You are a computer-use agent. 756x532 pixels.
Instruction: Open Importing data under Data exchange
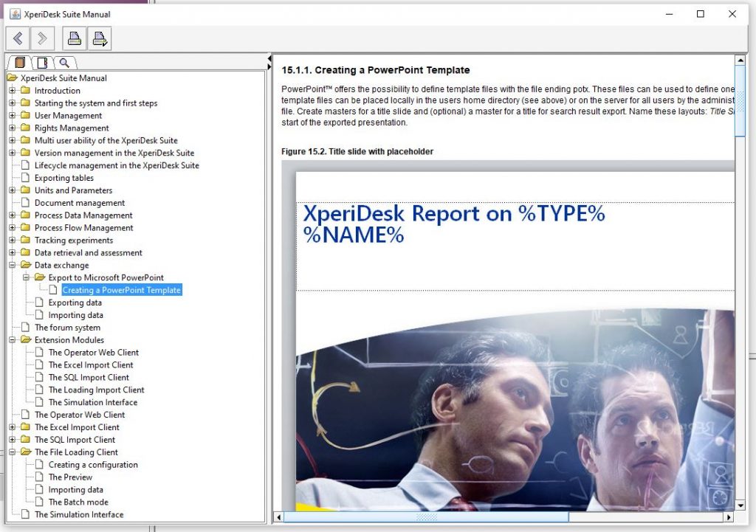(76, 315)
